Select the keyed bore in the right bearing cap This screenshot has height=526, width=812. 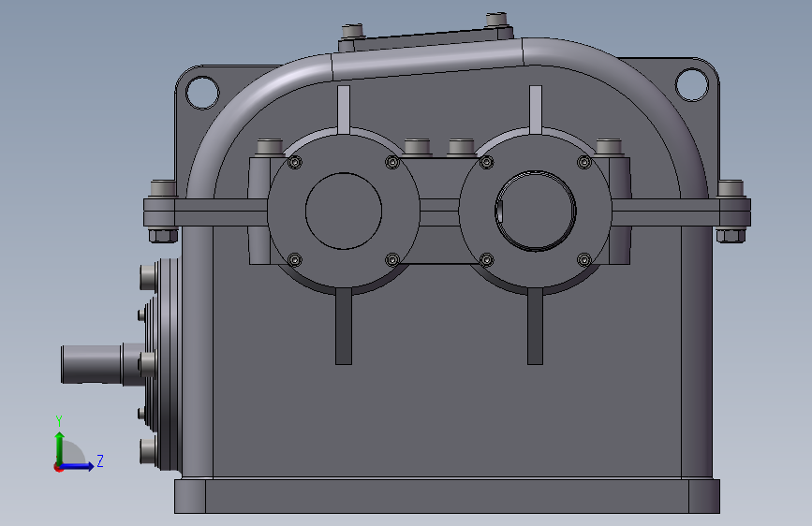536,212
